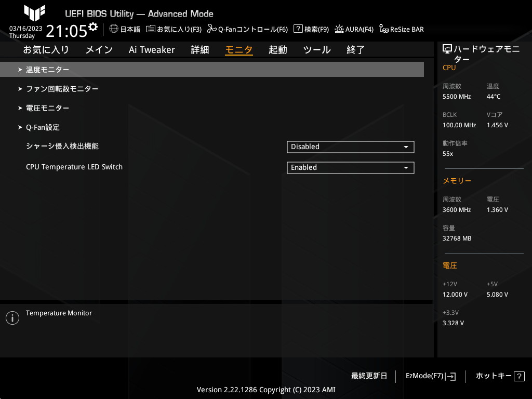The width and height of the screenshot is (532, 399).
Task: Click Q-Fanコントロール(F6) label
Action: point(253,29)
